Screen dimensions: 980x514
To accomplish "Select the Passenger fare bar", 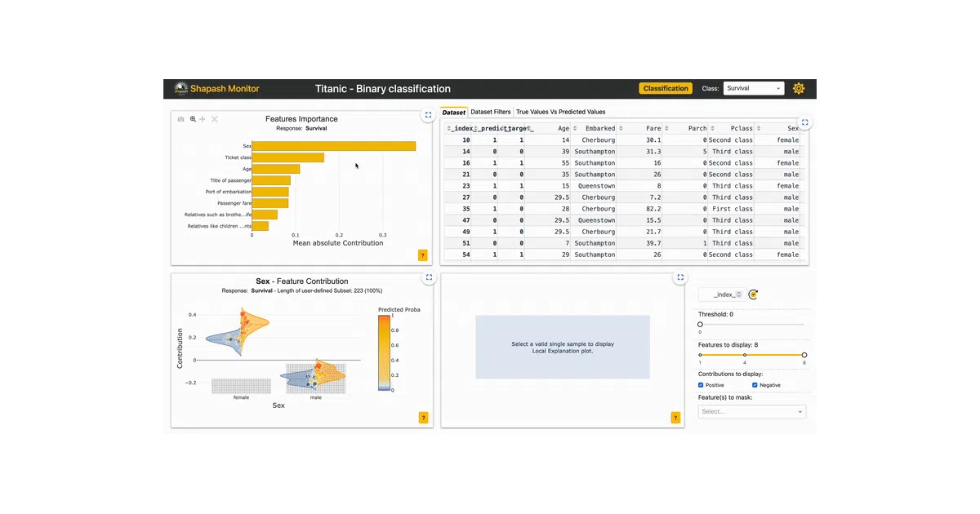I will (270, 203).
